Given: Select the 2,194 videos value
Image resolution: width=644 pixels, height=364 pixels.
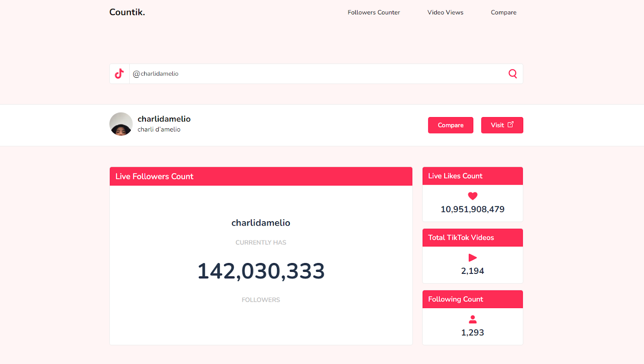Looking at the screenshot, I should point(473,271).
